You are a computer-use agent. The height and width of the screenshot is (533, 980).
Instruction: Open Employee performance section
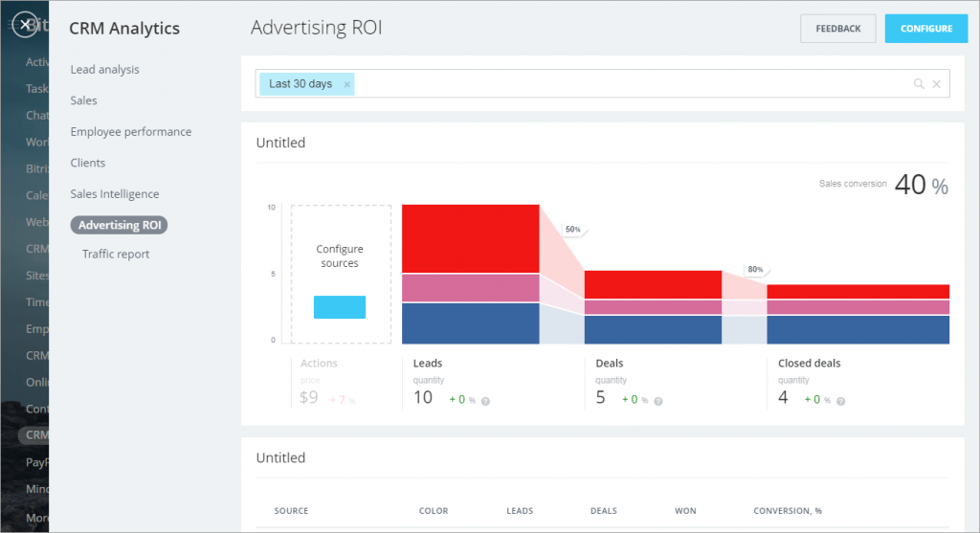(x=130, y=132)
